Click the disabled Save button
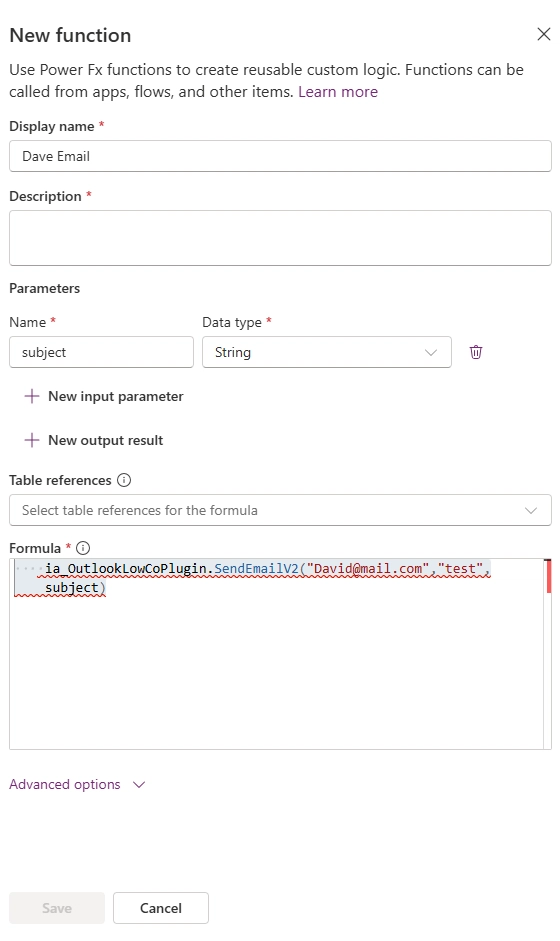The image size is (560, 941). 57,908
